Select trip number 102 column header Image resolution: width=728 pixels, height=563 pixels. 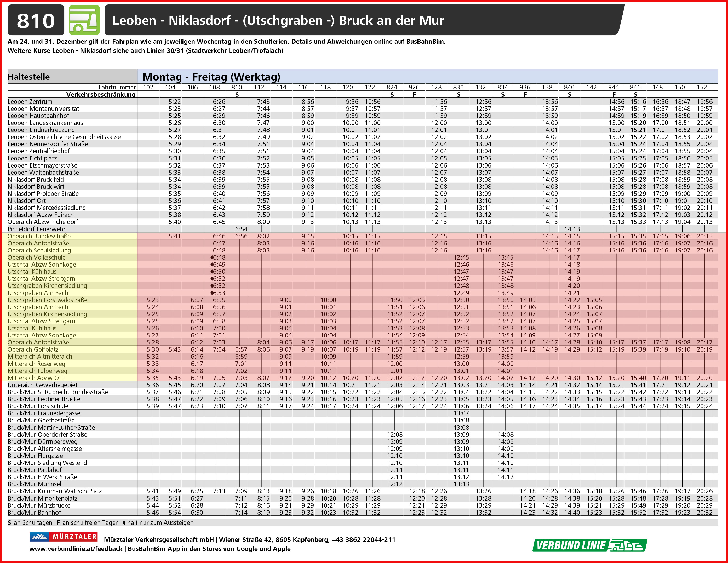click(x=148, y=87)
